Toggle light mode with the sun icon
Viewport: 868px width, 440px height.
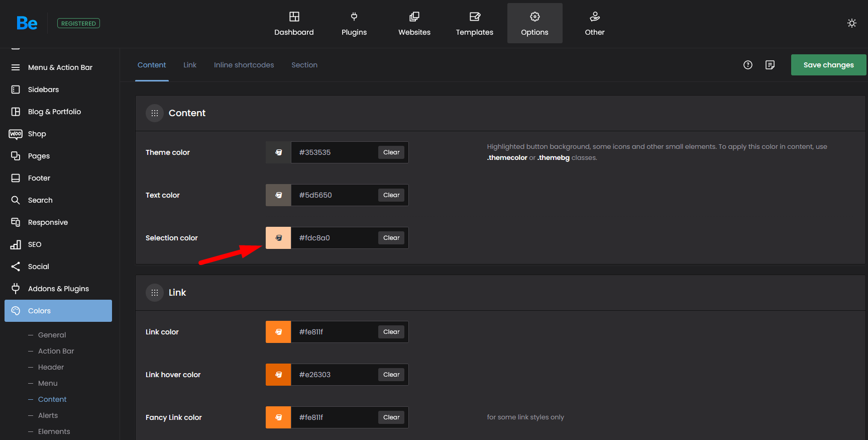pos(852,23)
